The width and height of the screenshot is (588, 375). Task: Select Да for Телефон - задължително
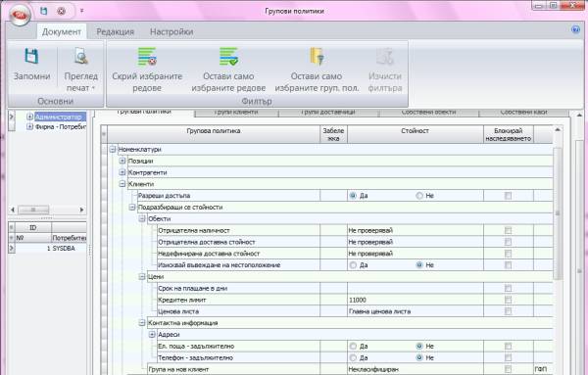click(x=353, y=357)
